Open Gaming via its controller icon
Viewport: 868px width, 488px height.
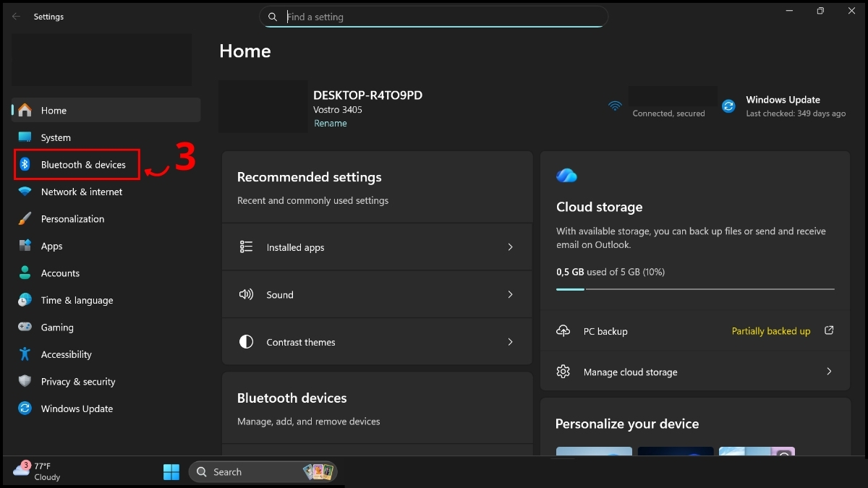pyautogui.click(x=25, y=328)
